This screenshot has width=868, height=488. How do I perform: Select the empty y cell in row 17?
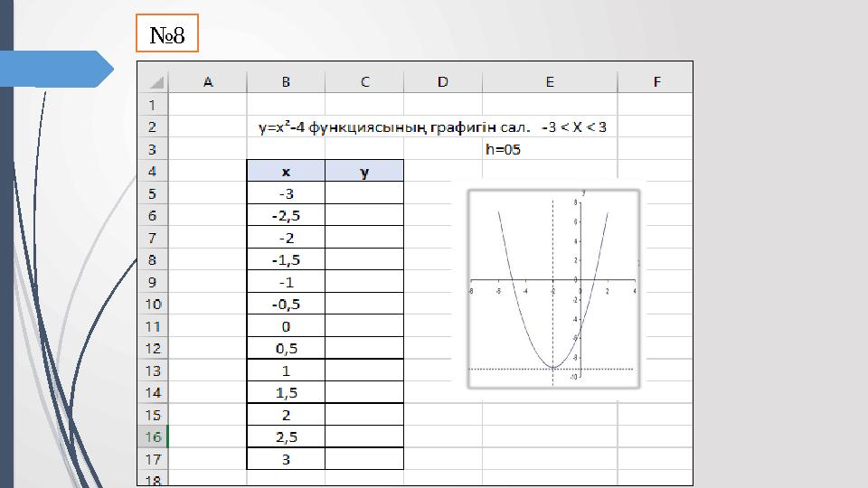pyautogui.click(x=364, y=459)
